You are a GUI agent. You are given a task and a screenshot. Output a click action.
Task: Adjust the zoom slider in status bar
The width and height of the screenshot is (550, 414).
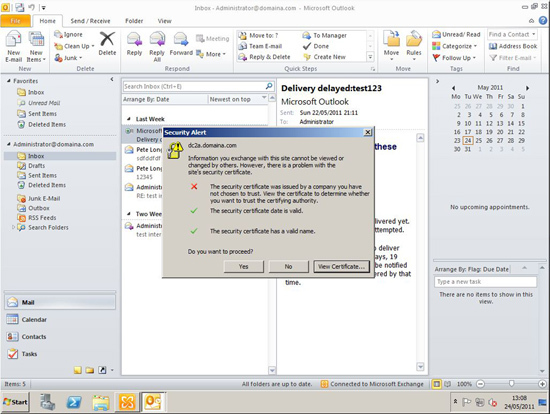tap(511, 384)
